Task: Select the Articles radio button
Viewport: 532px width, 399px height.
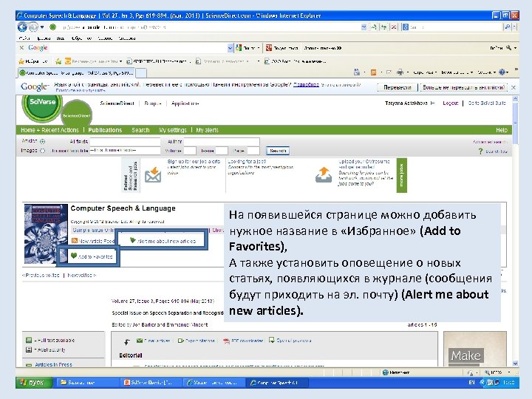Action: pyautogui.click(x=42, y=141)
